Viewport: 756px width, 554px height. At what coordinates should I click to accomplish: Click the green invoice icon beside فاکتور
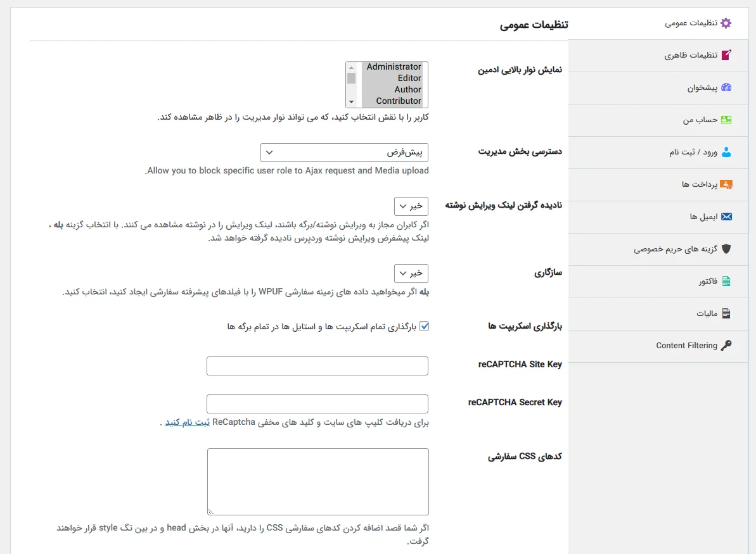[726, 281]
